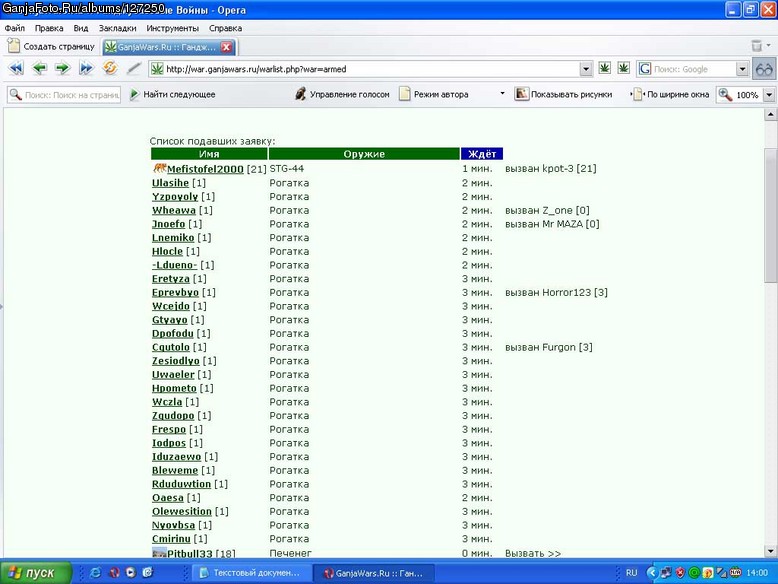Screen dimensions: 778x584
Task: Click the red shield tray icon
Action: (x=680, y=573)
